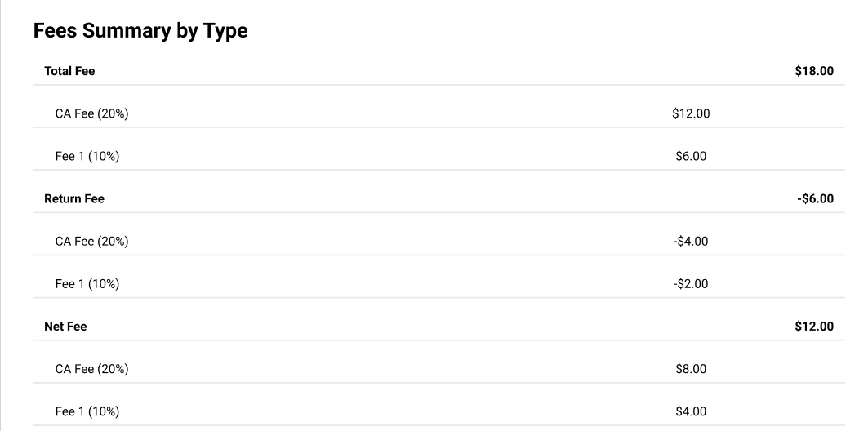Click the bold $12.00 Net Fee total
This screenshot has width=868, height=431.
pos(814,327)
